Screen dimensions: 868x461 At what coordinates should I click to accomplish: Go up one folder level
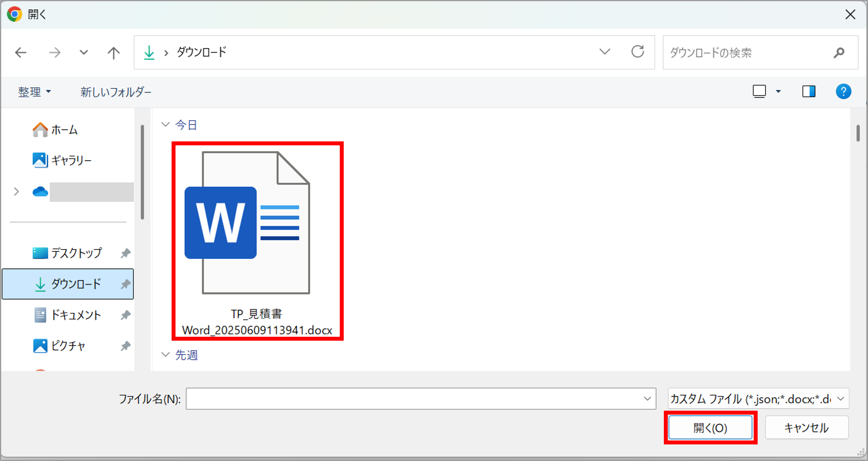[113, 53]
